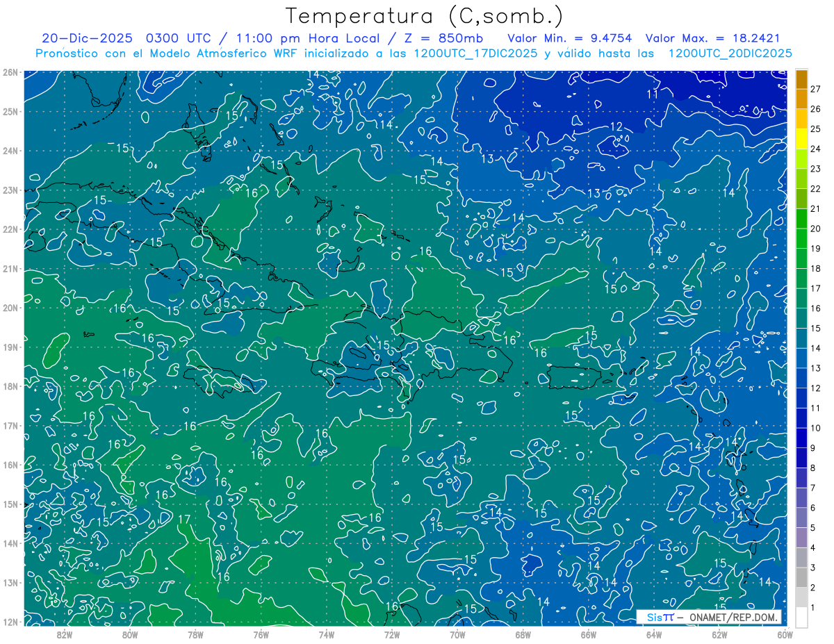This screenshot has height=644, width=834.
Task: Click the '70W' longitude axis label
Action: [457, 634]
